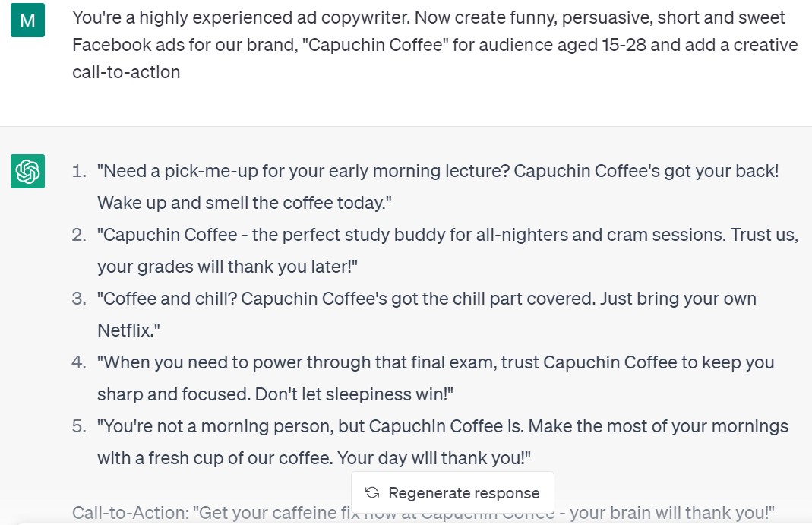
Task: Click ad two about the perfect study buddy
Action: [x=448, y=235]
